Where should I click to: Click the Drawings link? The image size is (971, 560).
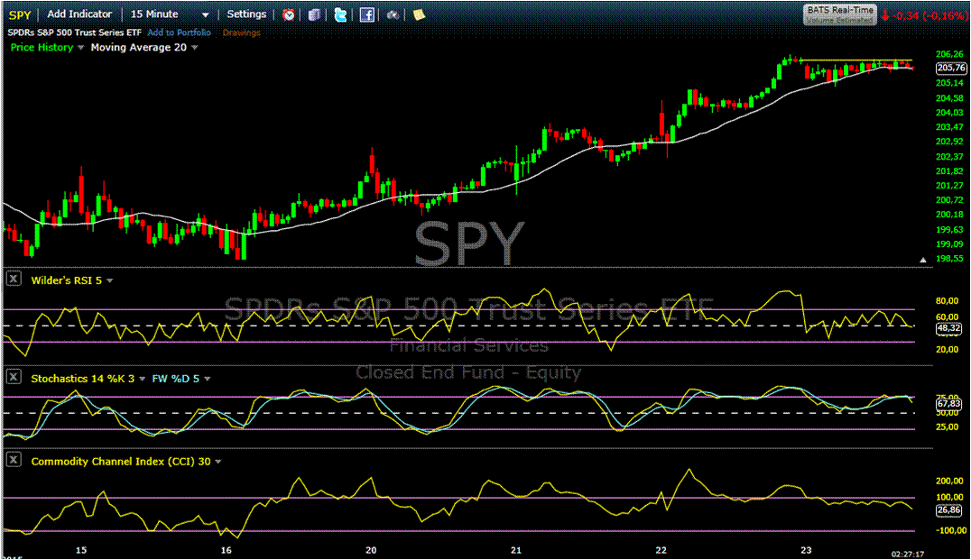tap(242, 32)
